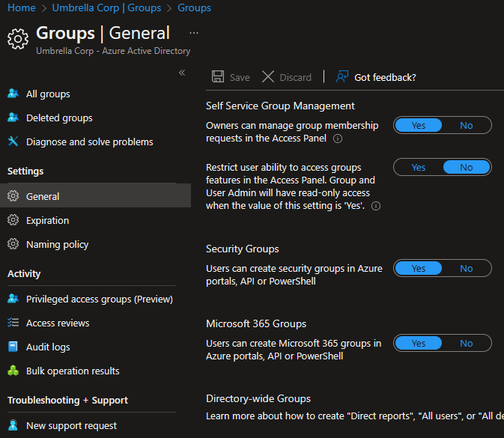Set Restrict user access to groups features to Yes
The image size is (504, 438).
point(418,167)
